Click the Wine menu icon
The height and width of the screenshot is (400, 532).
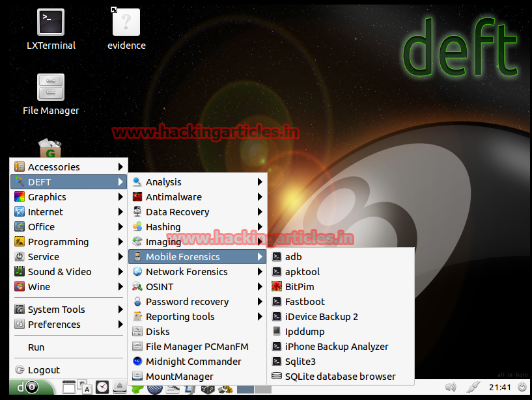pos(20,286)
